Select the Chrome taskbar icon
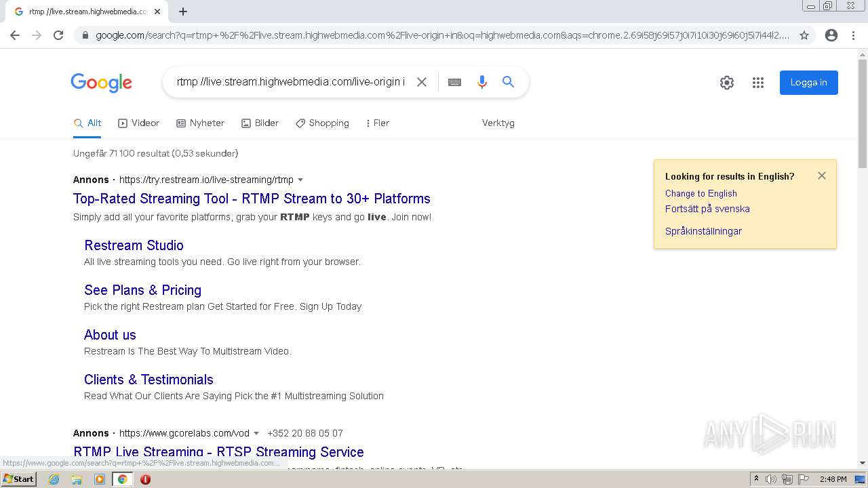 tap(122, 479)
